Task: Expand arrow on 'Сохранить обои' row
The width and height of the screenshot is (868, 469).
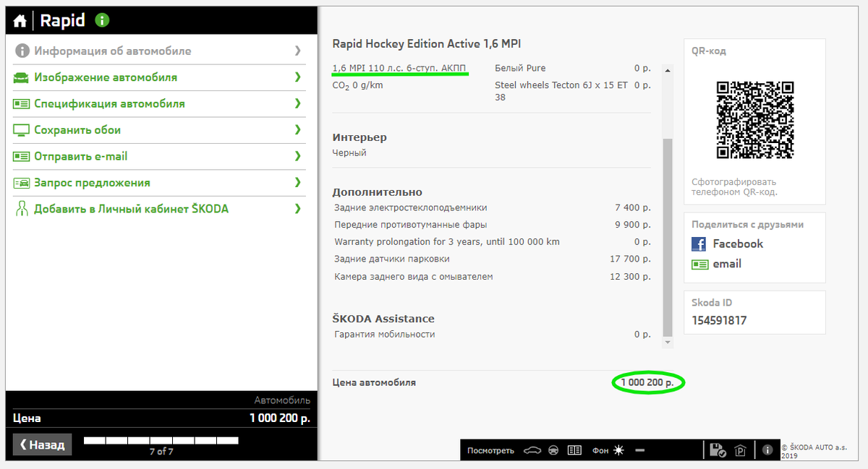Action: point(297,130)
